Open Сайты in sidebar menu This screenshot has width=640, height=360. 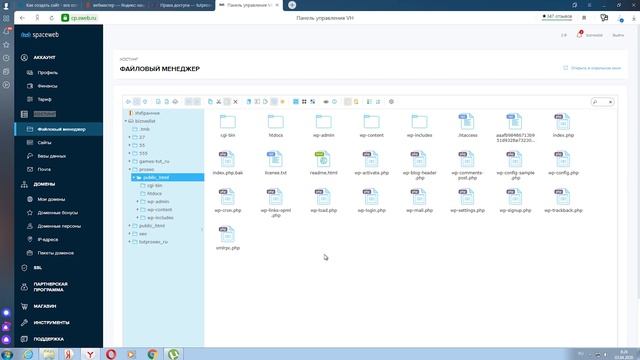(x=44, y=142)
